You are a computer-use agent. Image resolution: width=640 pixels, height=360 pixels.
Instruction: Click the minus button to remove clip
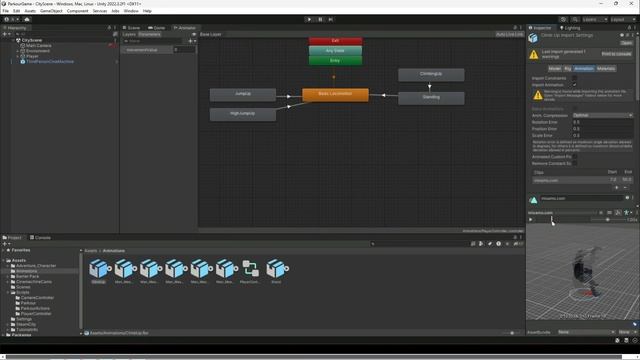click(625, 187)
